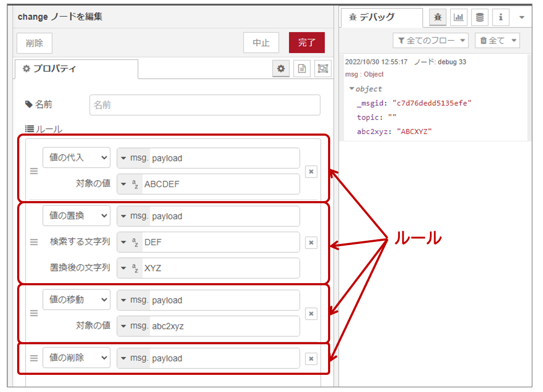Delete the 値の移動 rule using the X icon
The width and height of the screenshot is (543, 392).
(x=311, y=314)
